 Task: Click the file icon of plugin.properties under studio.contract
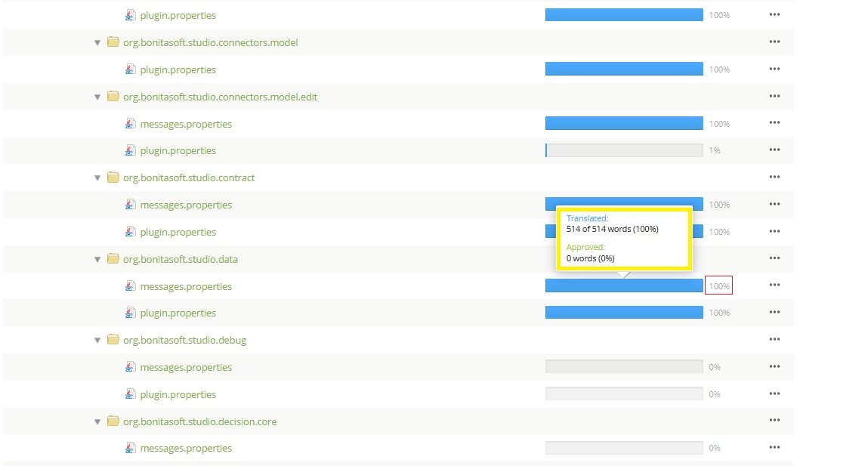[130, 231]
